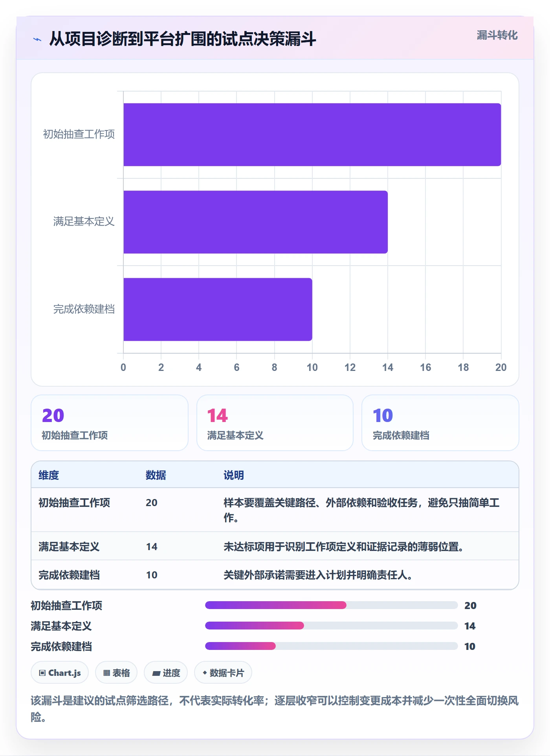Image resolution: width=550 pixels, height=756 pixels.
Task: Click the x-axis tick label 12
Action: coord(350,367)
